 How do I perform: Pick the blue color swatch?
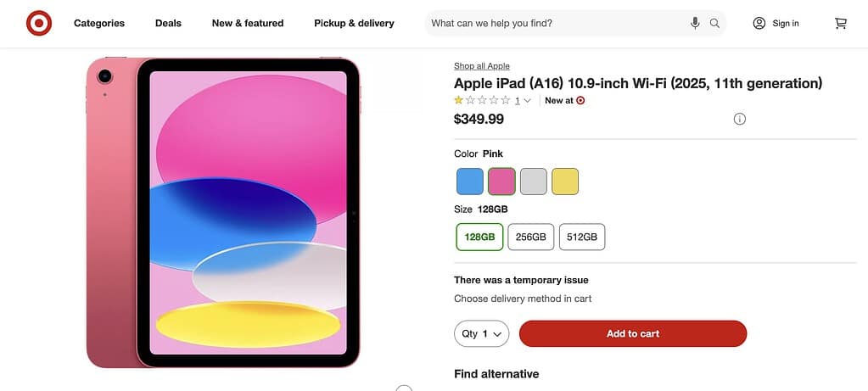tap(469, 182)
